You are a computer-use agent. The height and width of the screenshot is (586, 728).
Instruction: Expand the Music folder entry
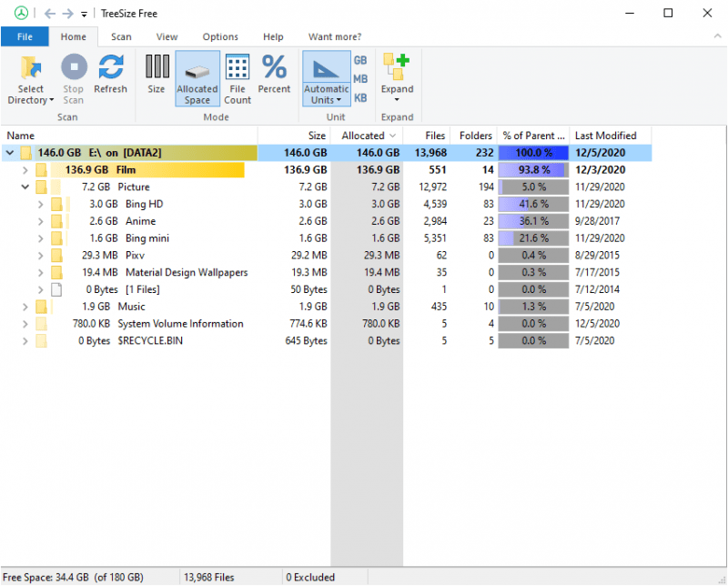(x=25, y=307)
